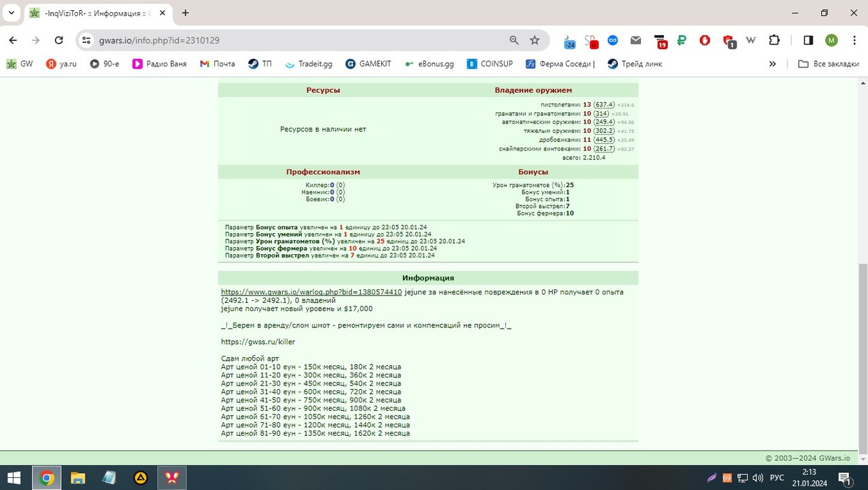
Task: Select the -InqViziToR- Информация tab
Action: (x=97, y=13)
